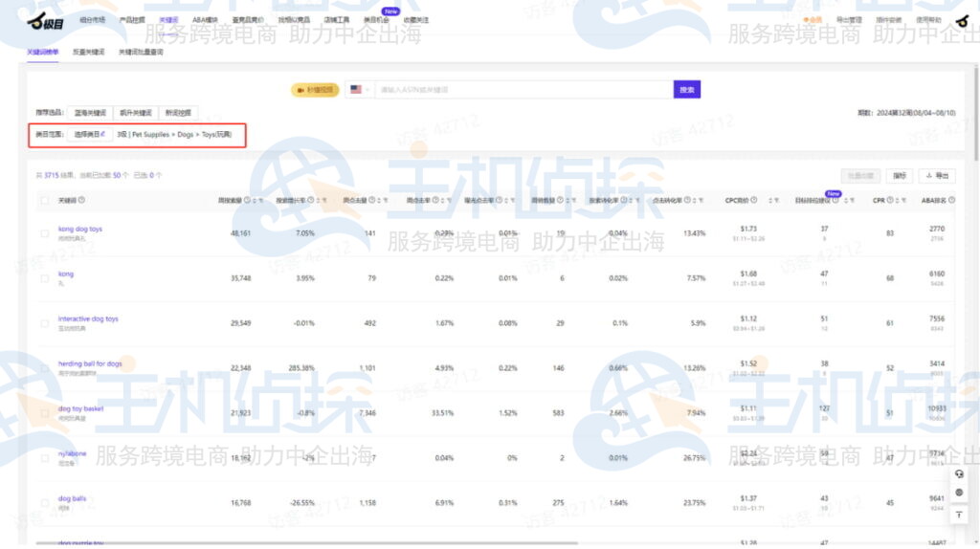Viewport: 980px width, 549px height.
Task: Click filter funnel in the CPR column header
Action: click(x=903, y=201)
